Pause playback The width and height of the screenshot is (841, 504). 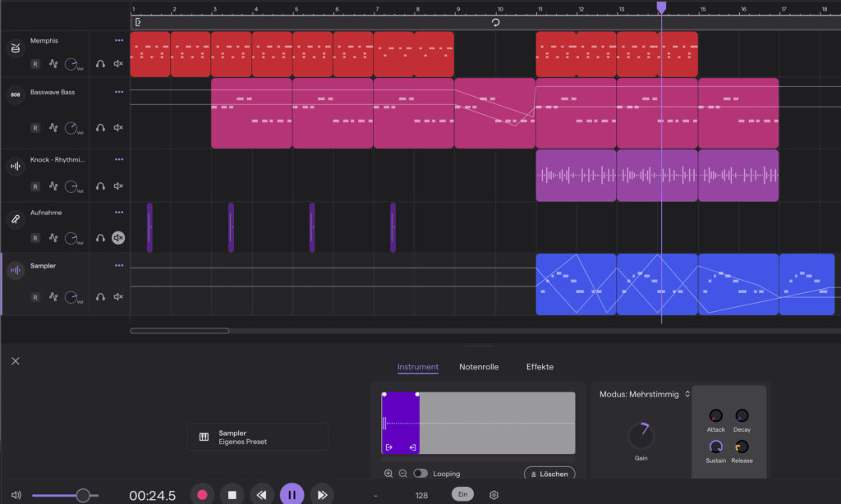pos(292,495)
